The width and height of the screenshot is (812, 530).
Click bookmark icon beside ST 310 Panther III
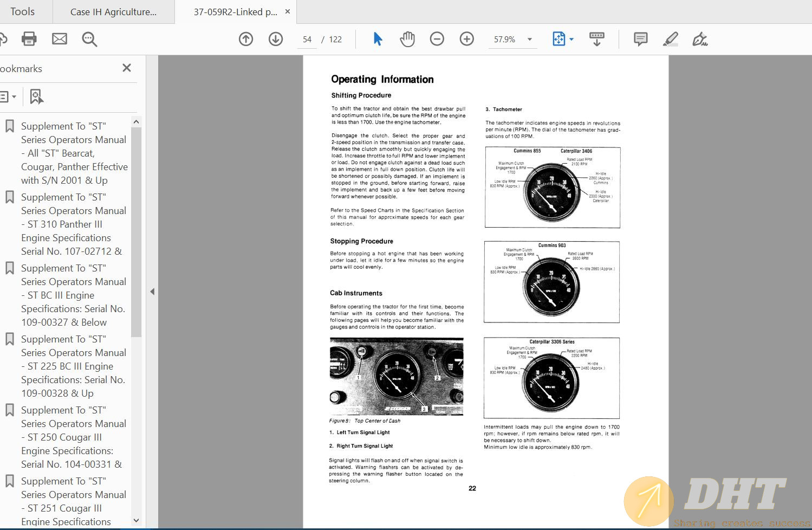pyautogui.click(x=10, y=197)
